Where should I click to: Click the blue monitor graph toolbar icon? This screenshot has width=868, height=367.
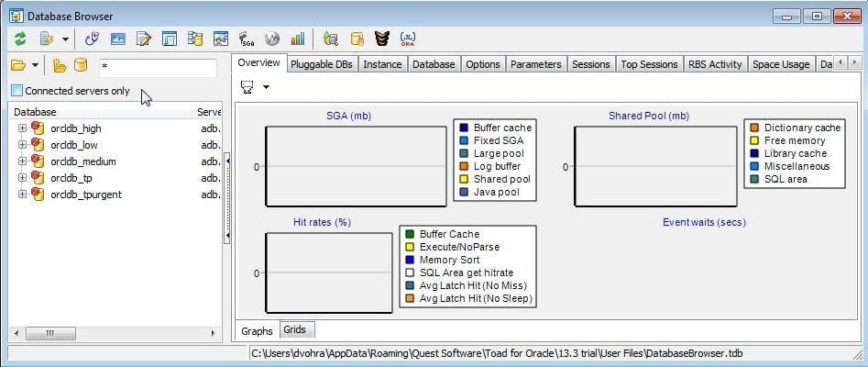[118, 39]
